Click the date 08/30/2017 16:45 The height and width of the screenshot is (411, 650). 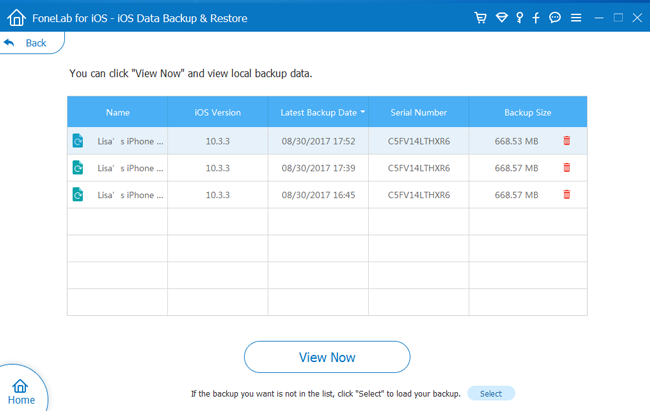click(x=318, y=195)
